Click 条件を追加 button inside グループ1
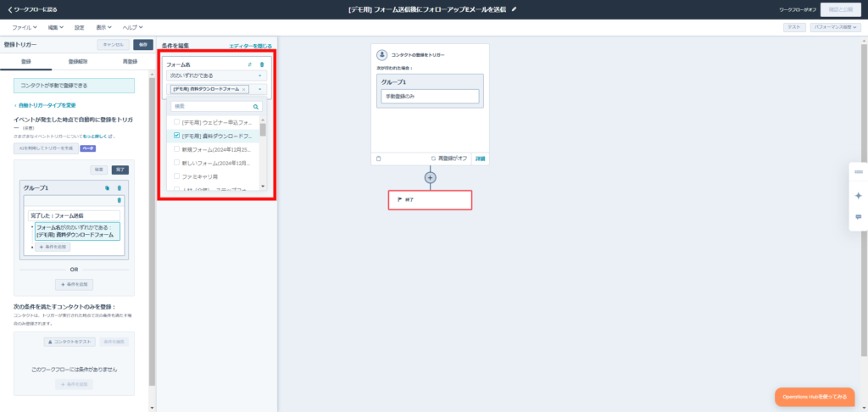 (53, 247)
